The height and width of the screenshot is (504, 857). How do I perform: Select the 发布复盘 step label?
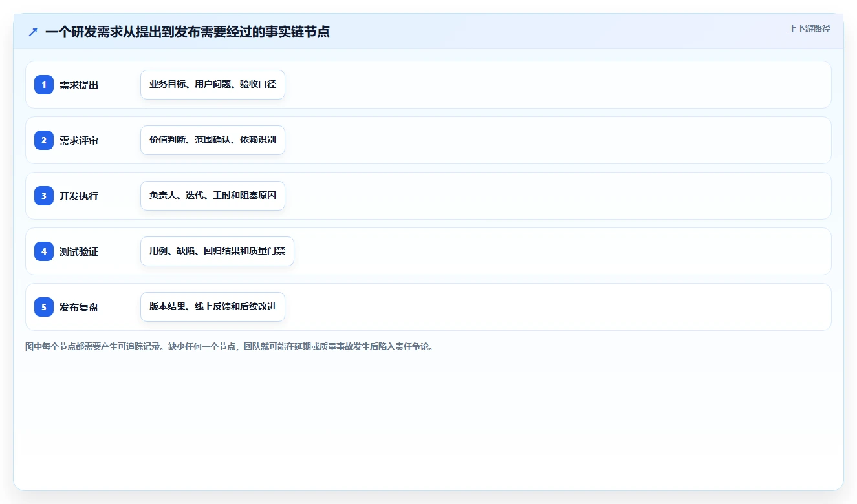[79, 307]
